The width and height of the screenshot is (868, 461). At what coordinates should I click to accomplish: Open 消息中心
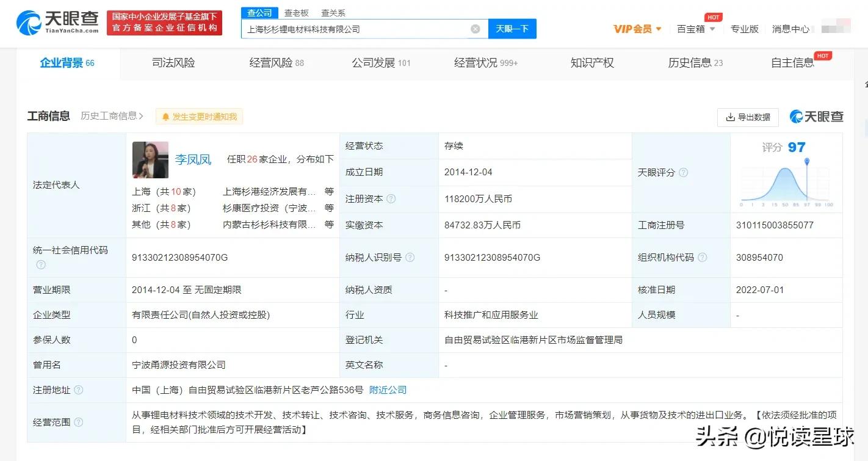pyautogui.click(x=790, y=29)
